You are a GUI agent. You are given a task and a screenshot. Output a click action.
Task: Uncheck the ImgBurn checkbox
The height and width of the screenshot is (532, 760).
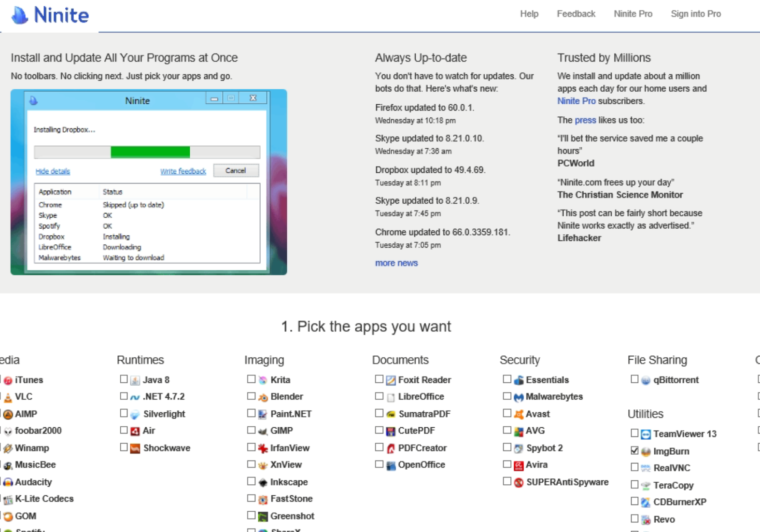point(634,451)
